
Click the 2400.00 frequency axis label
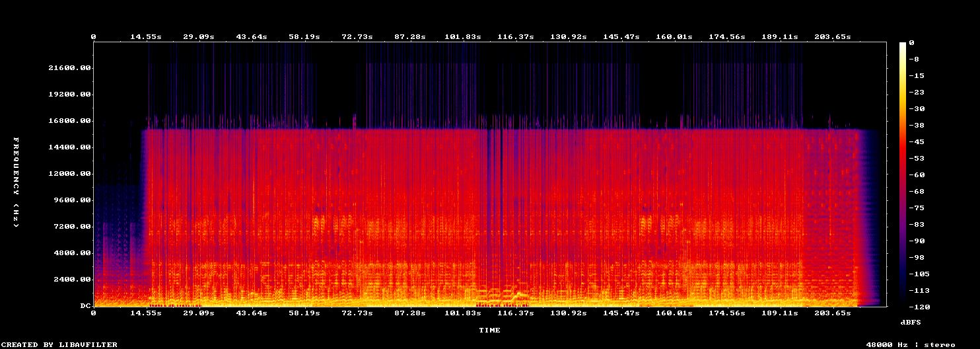pos(73,280)
